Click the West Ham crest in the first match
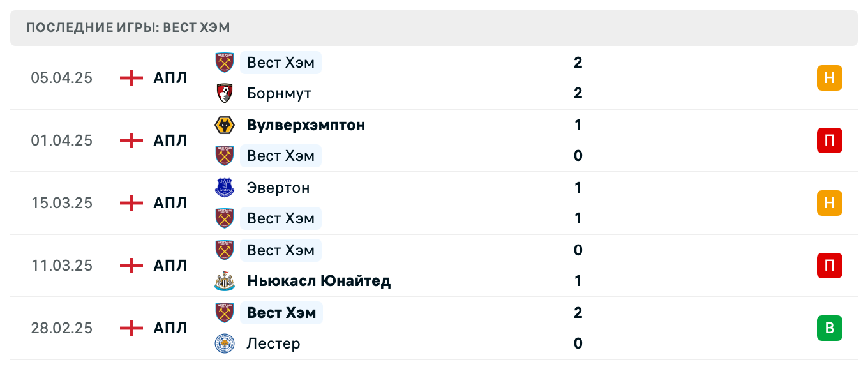The width and height of the screenshot is (868, 369). click(x=224, y=63)
